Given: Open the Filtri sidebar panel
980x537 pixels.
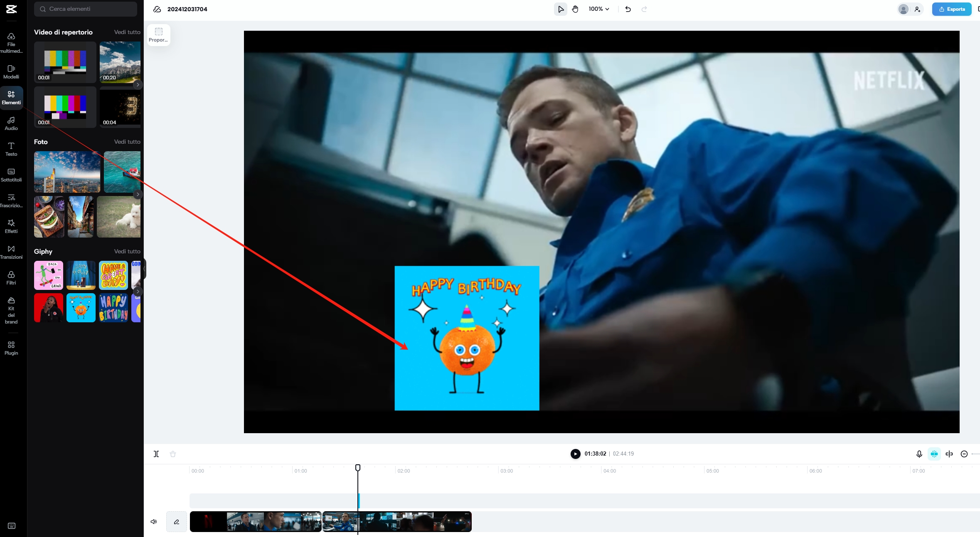Looking at the screenshot, I should [11, 278].
